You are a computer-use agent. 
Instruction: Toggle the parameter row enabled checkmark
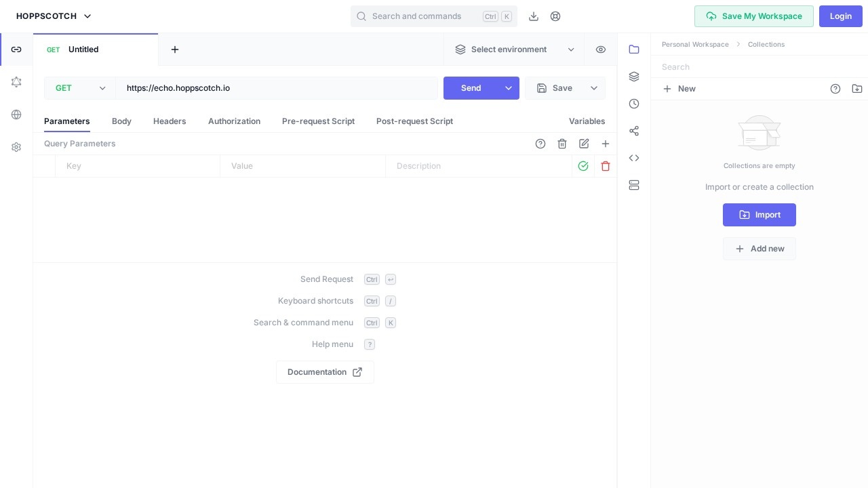pos(583,166)
